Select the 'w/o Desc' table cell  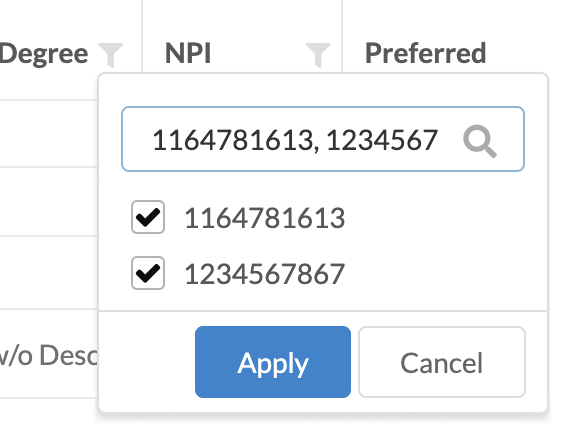49,355
